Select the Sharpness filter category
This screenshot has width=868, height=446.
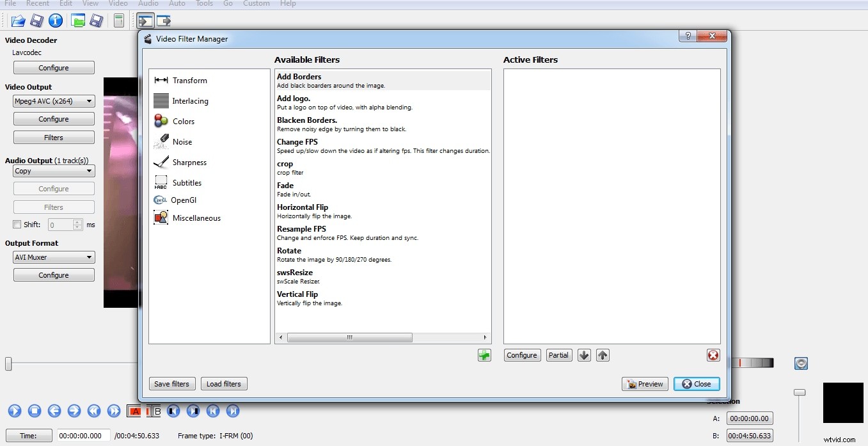[x=187, y=162]
